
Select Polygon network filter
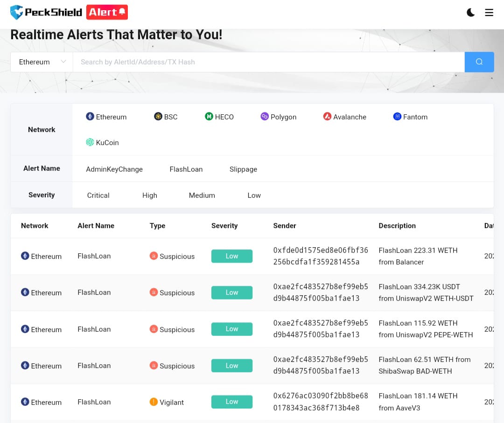coord(279,117)
